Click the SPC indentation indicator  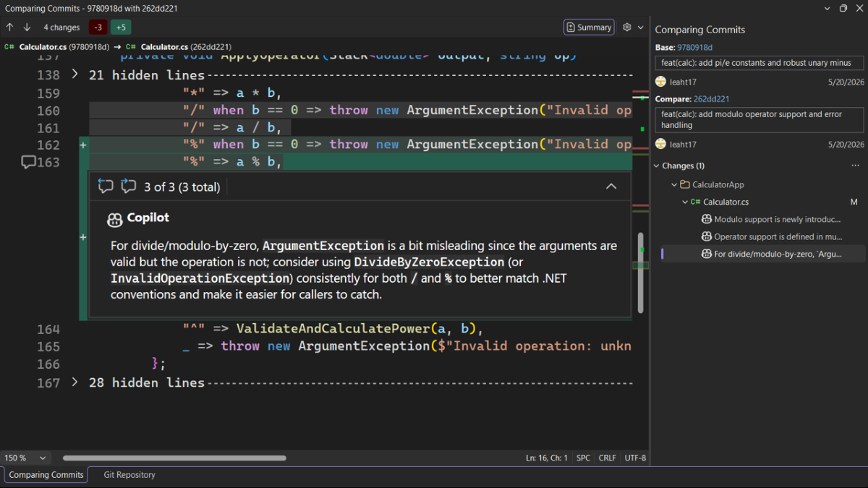[583, 458]
